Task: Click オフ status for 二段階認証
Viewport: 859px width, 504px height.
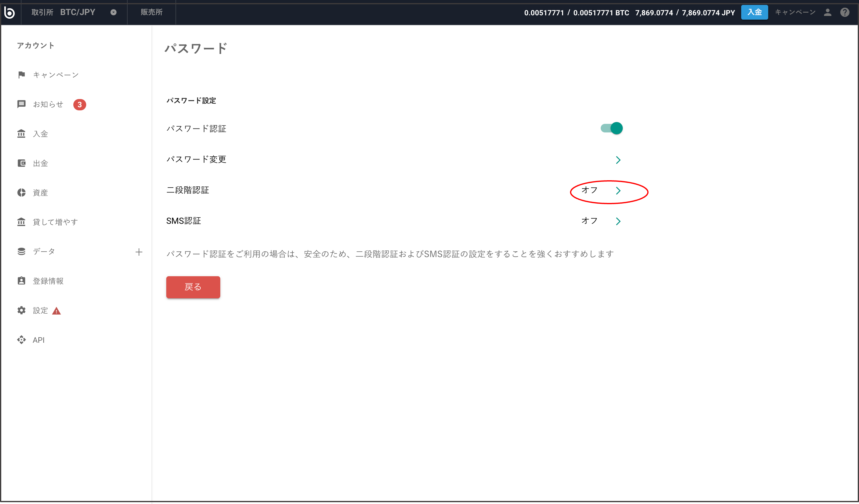Action: pos(590,190)
